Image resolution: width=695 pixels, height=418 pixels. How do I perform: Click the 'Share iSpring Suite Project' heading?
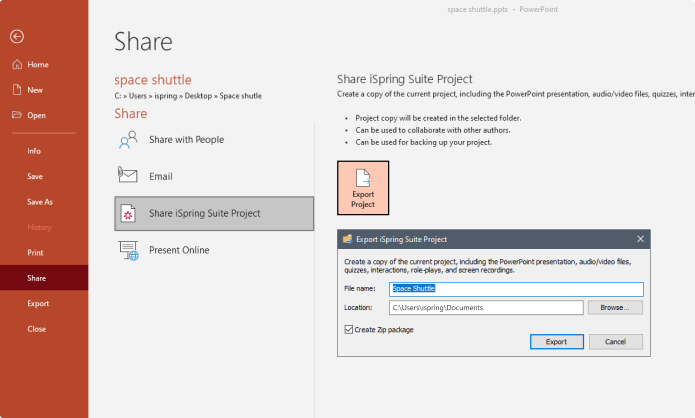[405, 79]
